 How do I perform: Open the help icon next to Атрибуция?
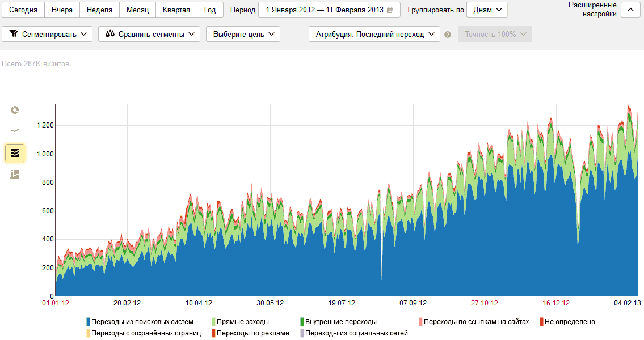[x=447, y=34]
